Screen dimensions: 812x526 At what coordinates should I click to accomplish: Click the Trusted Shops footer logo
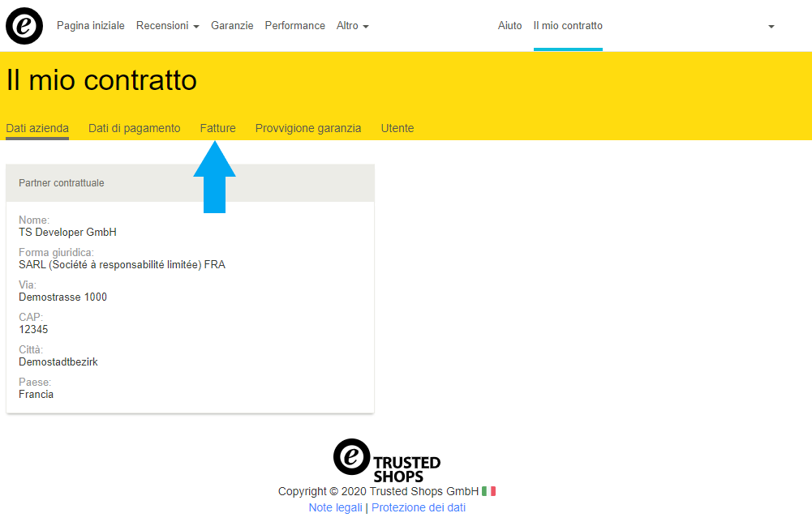click(x=387, y=460)
